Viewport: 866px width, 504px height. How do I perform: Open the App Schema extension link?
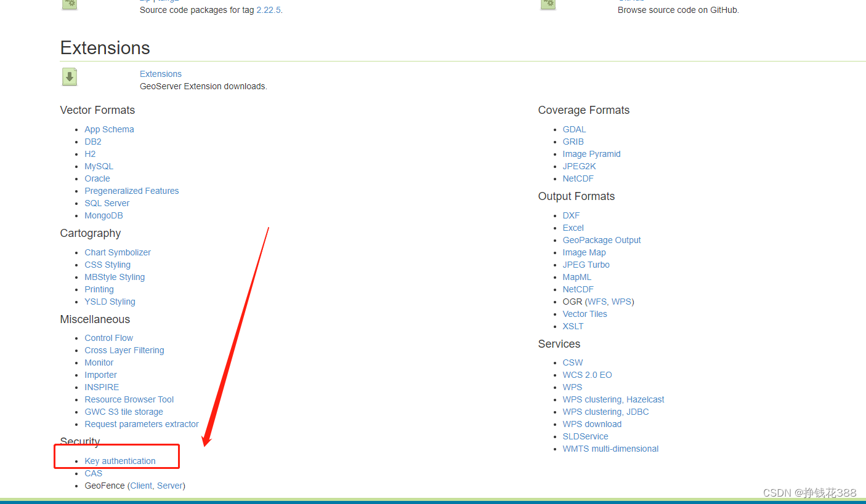[x=109, y=129]
